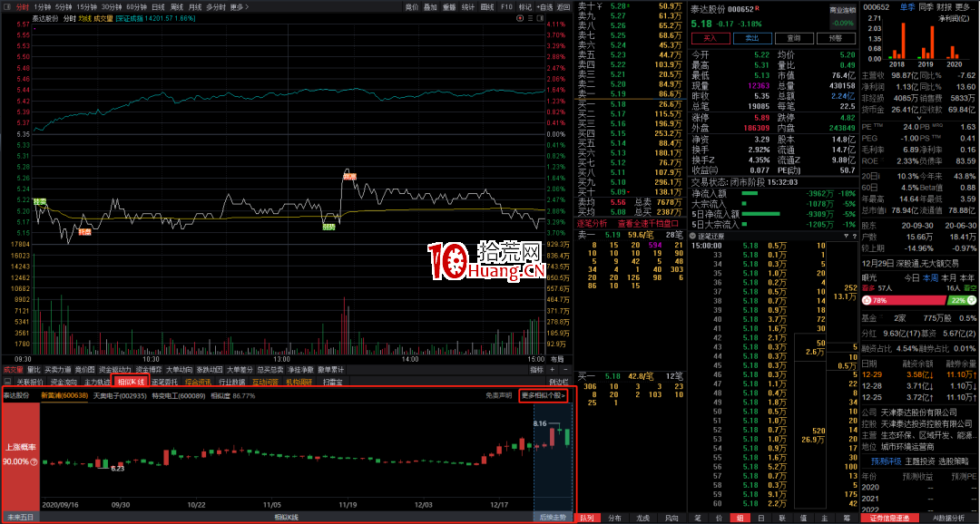Switch to the 龙虎 bottom tab
This screenshot has height=524, width=980.
pyautogui.click(x=643, y=518)
